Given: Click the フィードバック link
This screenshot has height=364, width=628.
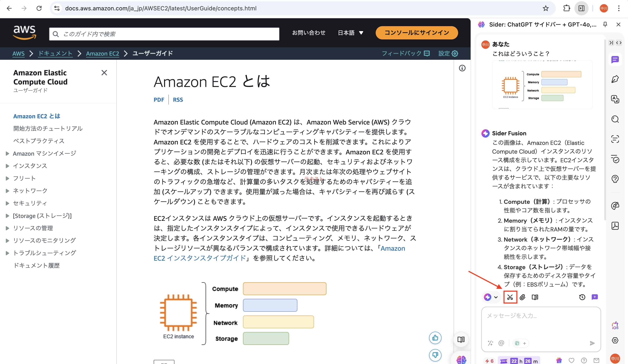Looking at the screenshot, I should [406, 53].
